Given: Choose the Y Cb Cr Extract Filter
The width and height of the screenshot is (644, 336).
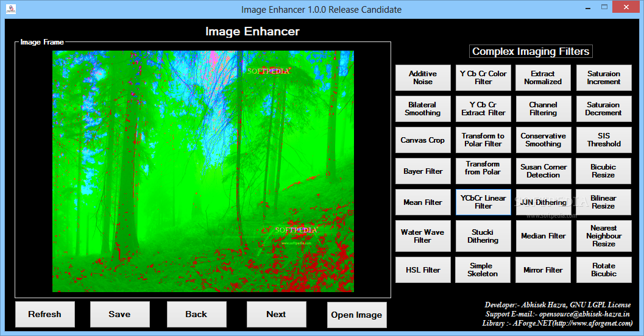Looking at the screenshot, I should click(483, 109).
